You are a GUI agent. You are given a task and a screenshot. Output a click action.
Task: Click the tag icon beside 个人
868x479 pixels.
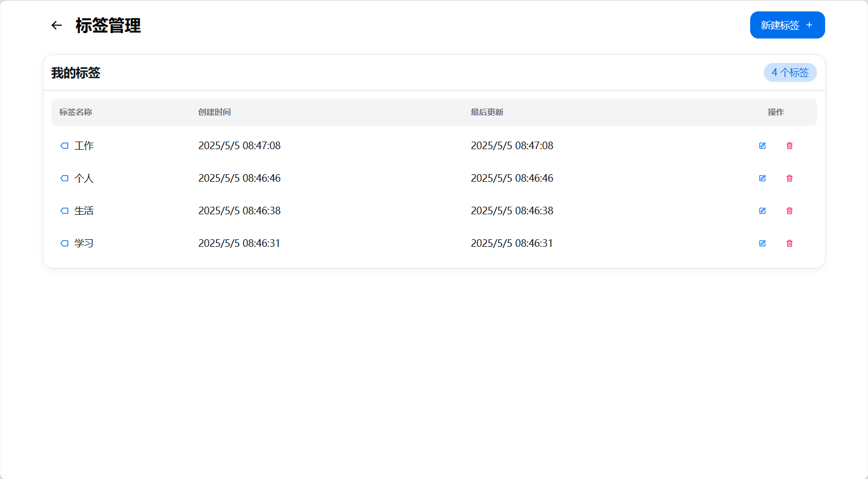[x=64, y=178]
